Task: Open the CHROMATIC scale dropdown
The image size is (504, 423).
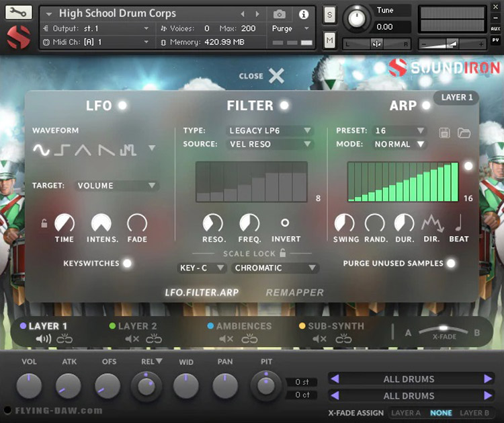Action: click(x=275, y=268)
